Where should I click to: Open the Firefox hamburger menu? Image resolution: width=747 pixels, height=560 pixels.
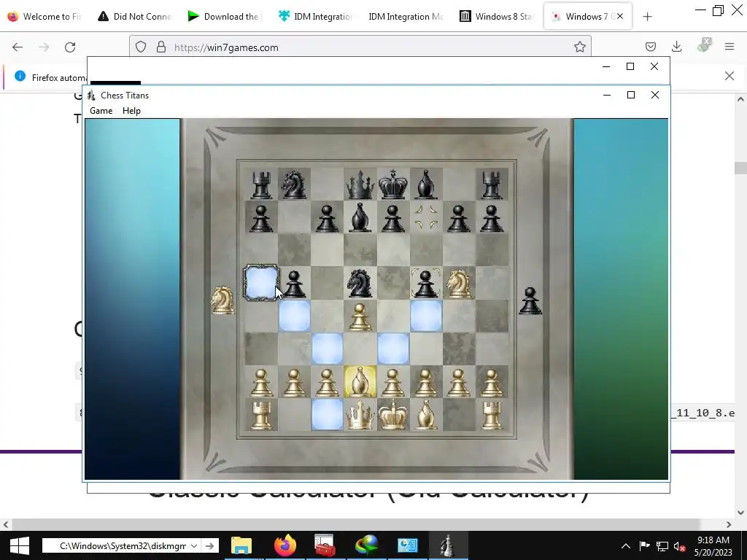pos(729,47)
